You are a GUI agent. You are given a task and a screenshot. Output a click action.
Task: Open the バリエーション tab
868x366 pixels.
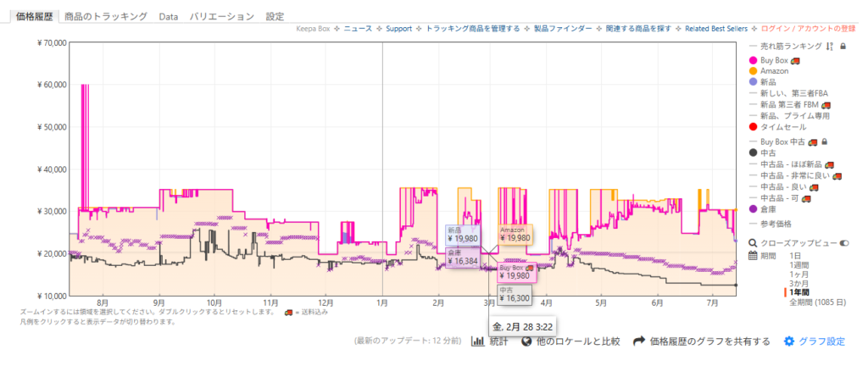(x=221, y=16)
